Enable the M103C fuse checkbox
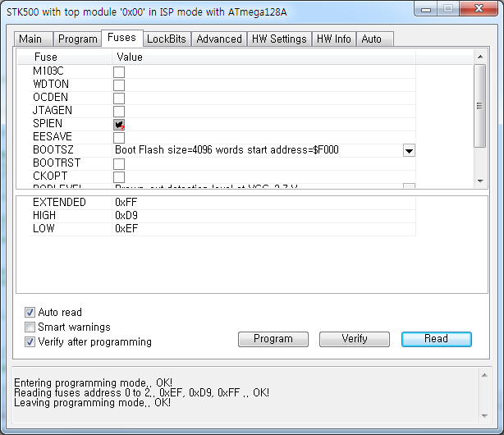This screenshot has height=435, width=504. 119,71
